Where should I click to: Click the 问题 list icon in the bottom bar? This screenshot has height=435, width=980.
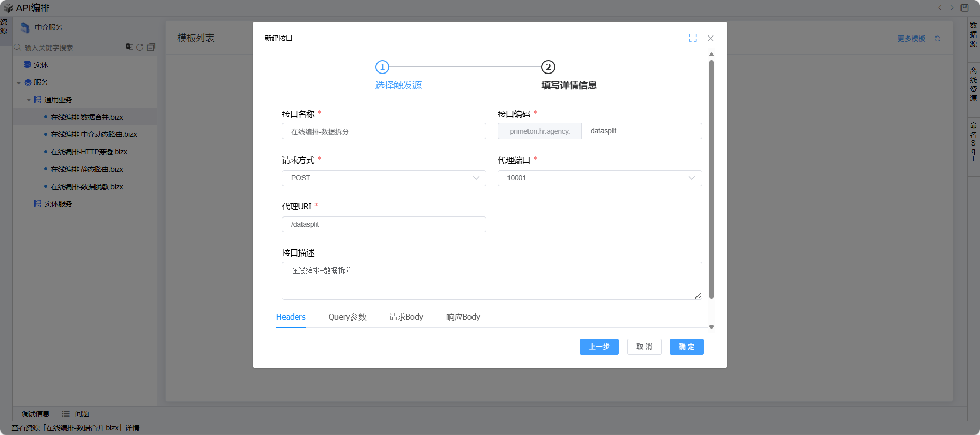coord(66,414)
